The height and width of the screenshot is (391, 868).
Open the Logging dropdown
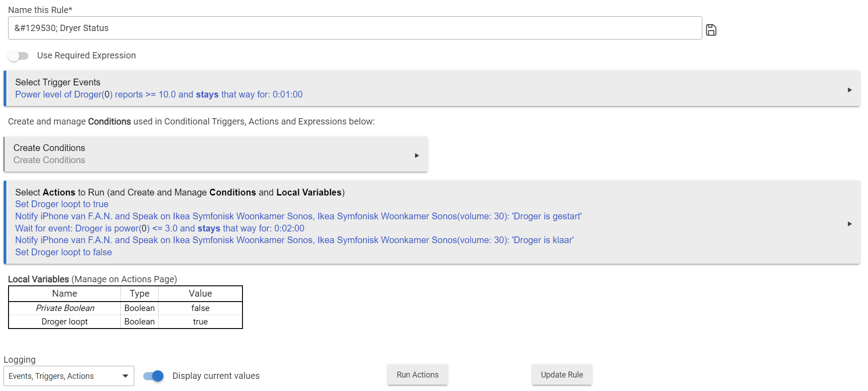point(69,376)
